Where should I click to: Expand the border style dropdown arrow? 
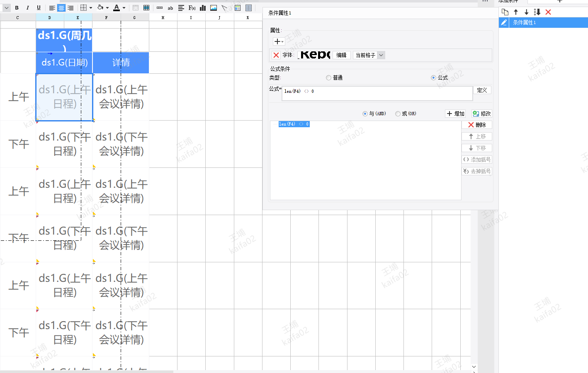pyautogui.click(x=90, y=8)
